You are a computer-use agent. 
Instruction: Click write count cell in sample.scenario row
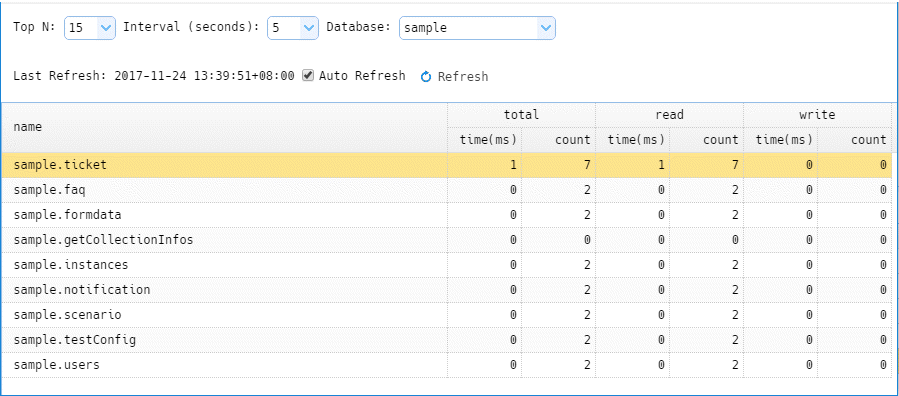click(854, 315)
